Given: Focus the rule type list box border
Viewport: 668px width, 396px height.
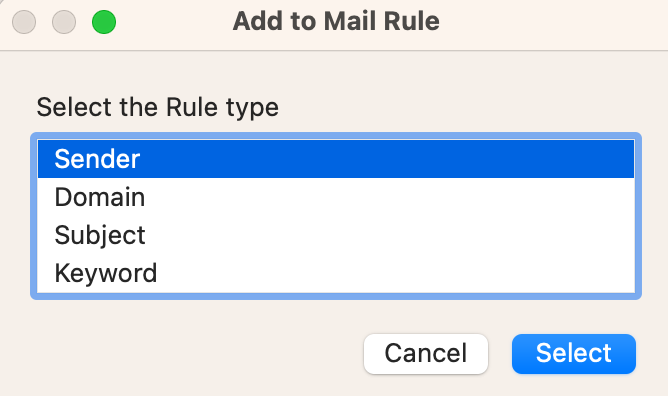Looking at the screenshot, I should tap(336, 136).
